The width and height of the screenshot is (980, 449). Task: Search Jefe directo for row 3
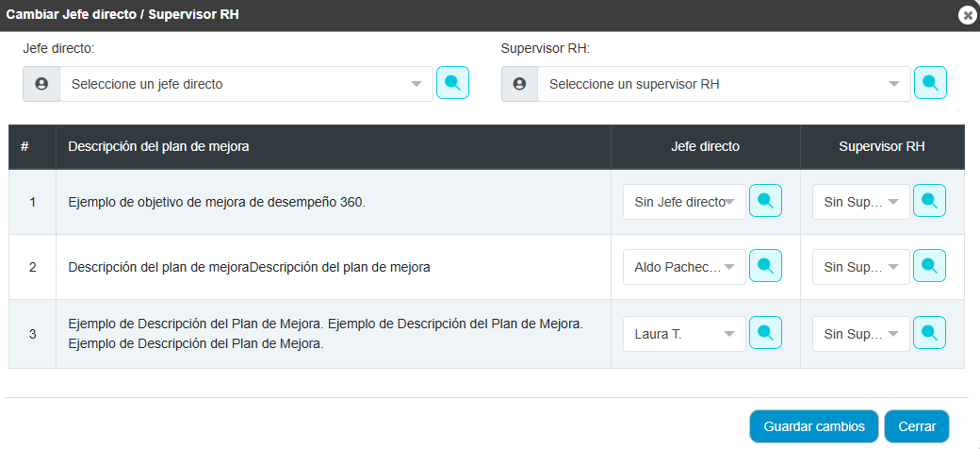765,333
